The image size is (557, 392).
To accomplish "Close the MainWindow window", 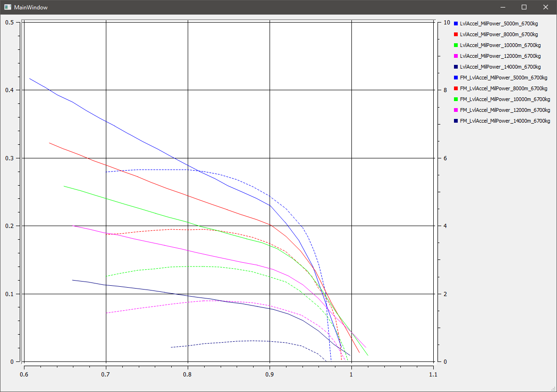I will tap(546, 8).
